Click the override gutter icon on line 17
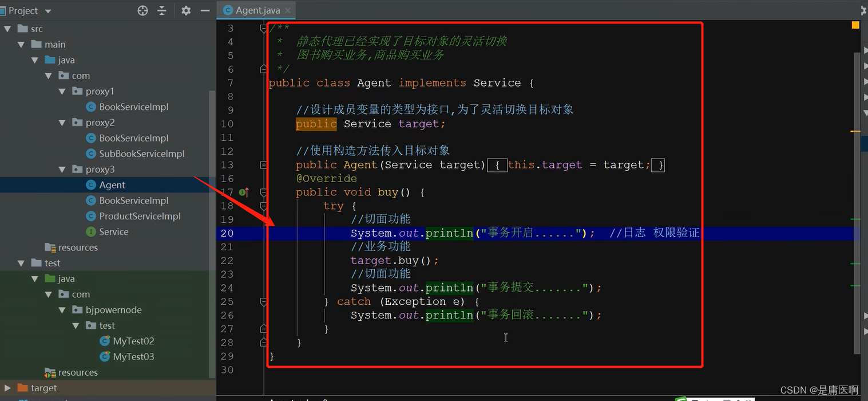Viewport: 868px width, 401px height. [x=244, y=192]
